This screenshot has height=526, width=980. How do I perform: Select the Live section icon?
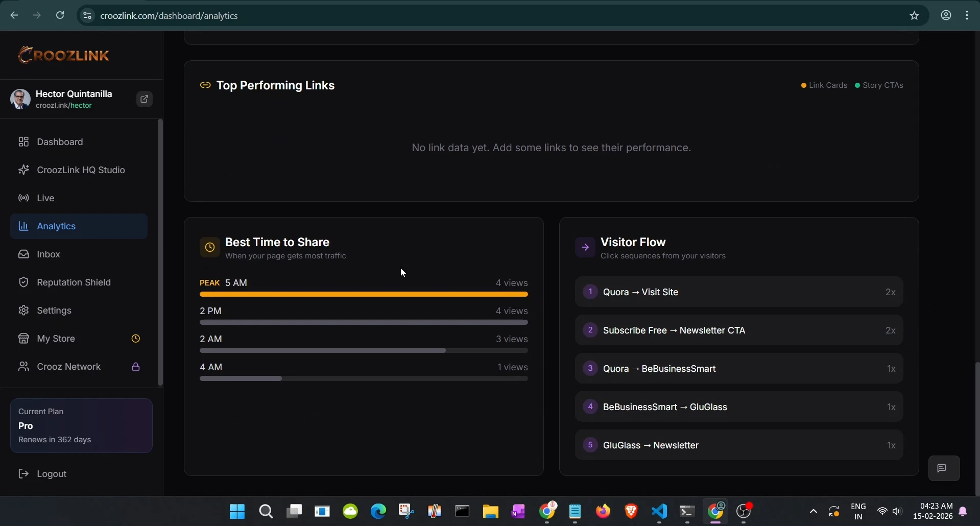tap(23, 198)
